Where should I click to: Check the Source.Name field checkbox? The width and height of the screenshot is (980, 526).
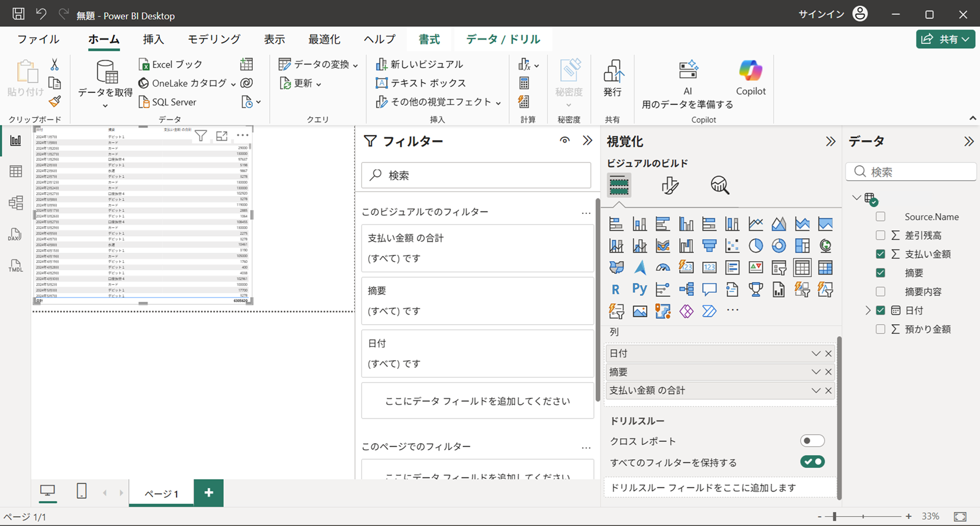pyautogui.click(x=880, y=216)
